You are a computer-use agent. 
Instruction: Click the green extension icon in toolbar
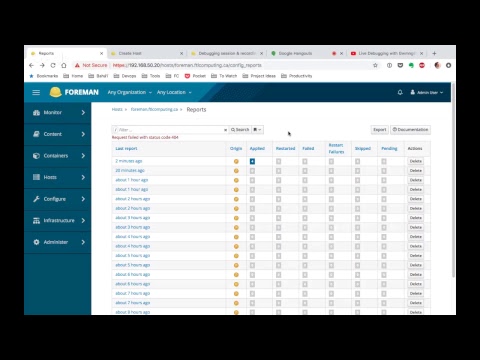tap(411, 65)
